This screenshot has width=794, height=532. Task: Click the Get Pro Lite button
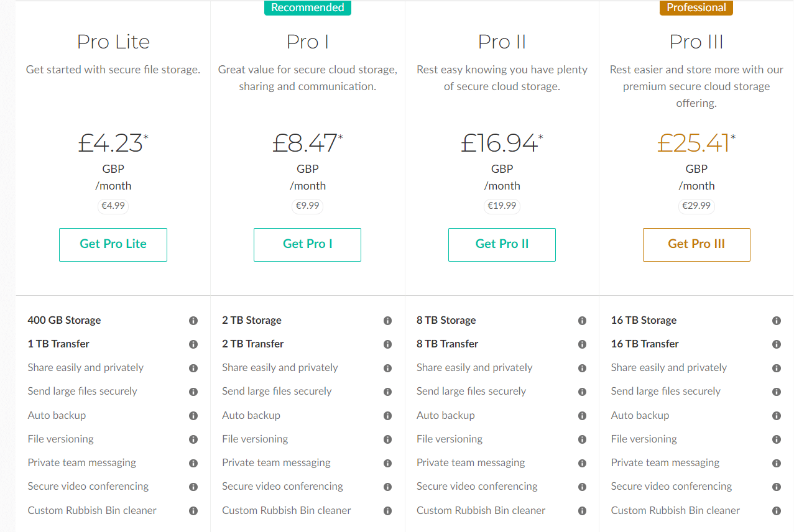tap(113, 245)
